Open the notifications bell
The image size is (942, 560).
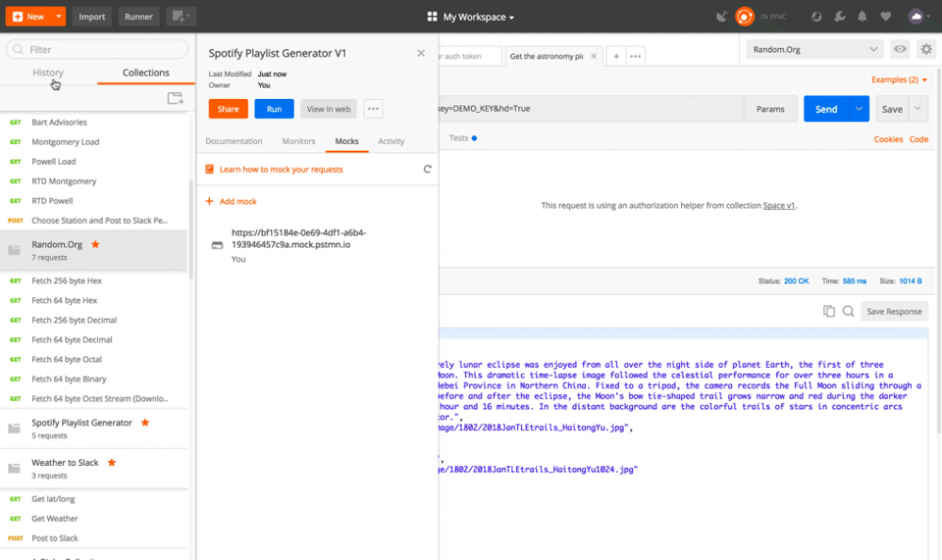[862, 17]
